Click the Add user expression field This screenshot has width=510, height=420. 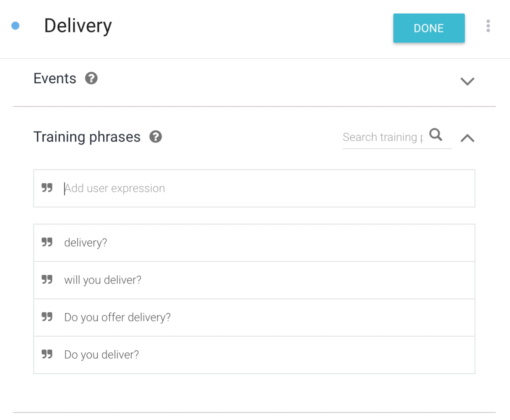click(263, 189)
